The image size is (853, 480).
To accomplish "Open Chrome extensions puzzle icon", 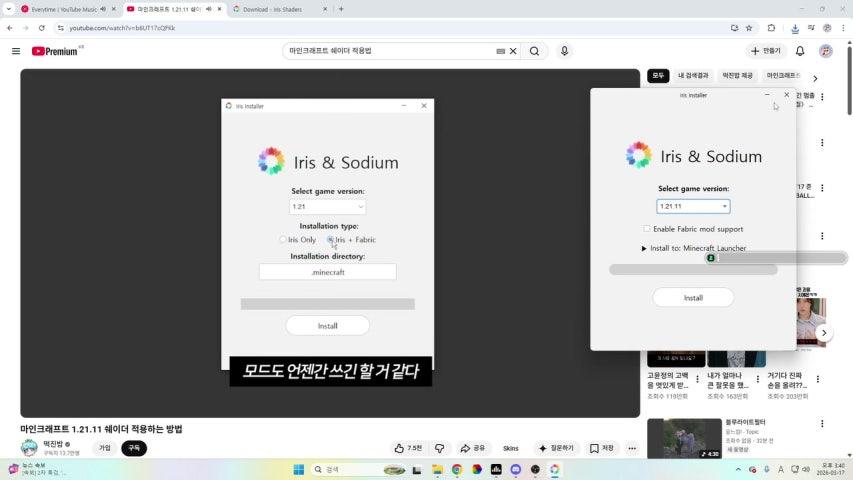I will tap(771, 28).
